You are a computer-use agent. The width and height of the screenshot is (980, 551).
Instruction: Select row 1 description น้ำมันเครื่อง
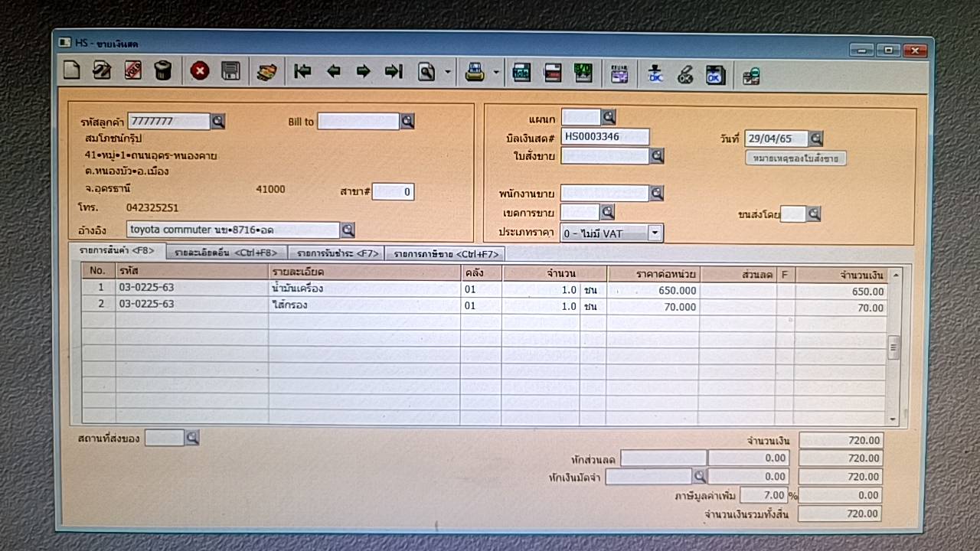(364, 289)
